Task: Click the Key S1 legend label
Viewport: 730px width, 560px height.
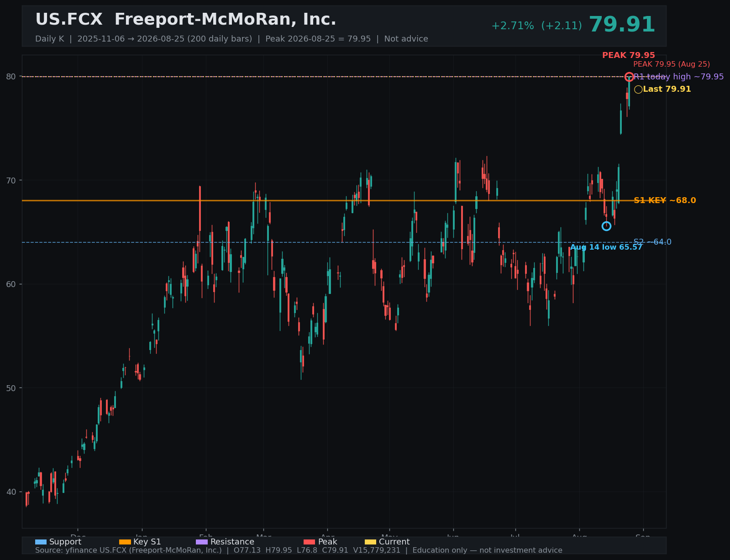Action: pos(147,542)
